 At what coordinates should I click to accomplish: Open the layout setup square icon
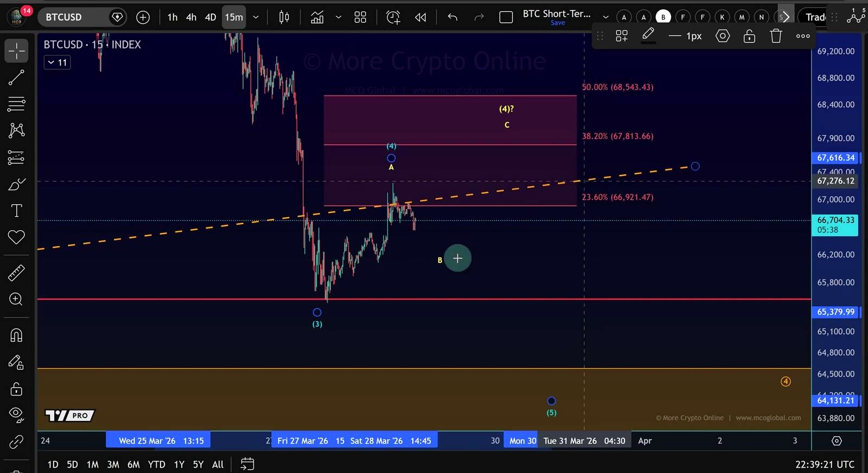[x=506, y=17]
